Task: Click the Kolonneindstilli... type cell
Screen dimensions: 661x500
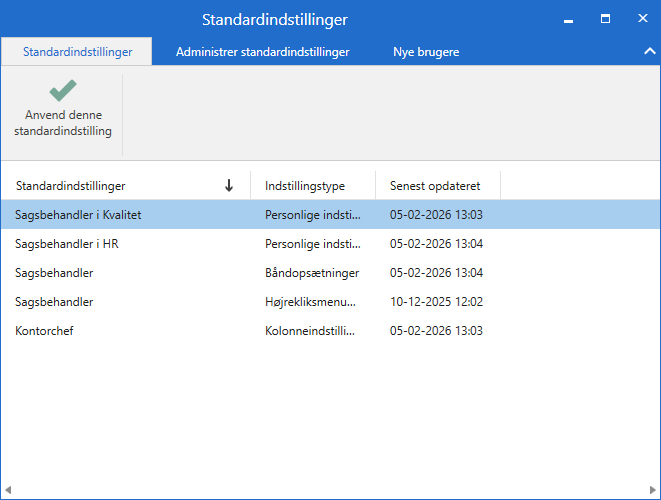Action: pyautogui.click(x=310, y=331)
